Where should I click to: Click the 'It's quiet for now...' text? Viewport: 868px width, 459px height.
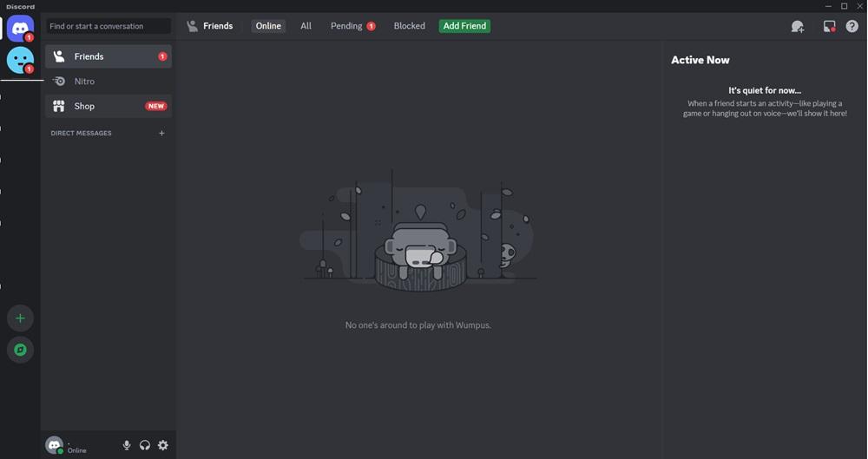pyautogui.click(x=765, y=90)
